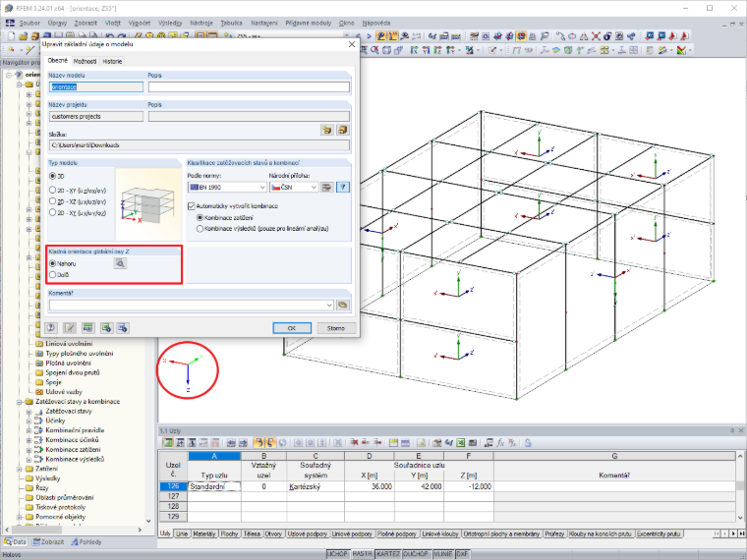The image size is (747, 560).
Task: Switch to the Možnosti tab in dialog
Action: [x=85, y=62]
